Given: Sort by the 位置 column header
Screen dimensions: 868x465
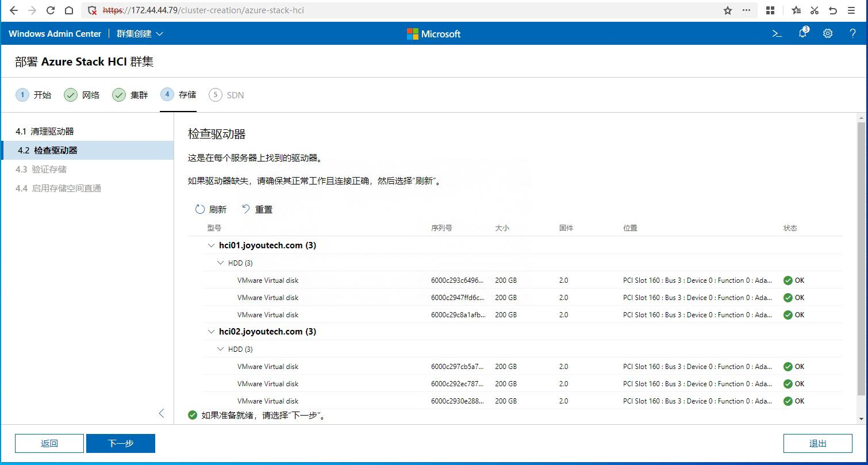Looking at the screenshot, I should [x=630, y=228].
